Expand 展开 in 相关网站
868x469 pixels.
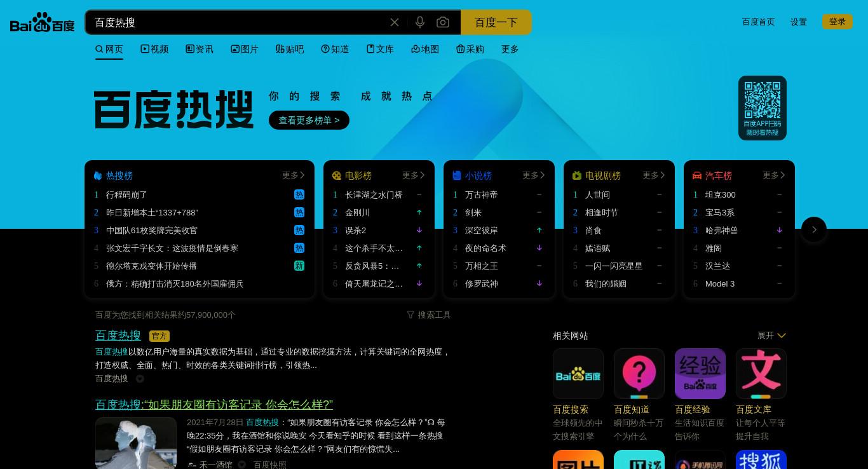(771, 336)
